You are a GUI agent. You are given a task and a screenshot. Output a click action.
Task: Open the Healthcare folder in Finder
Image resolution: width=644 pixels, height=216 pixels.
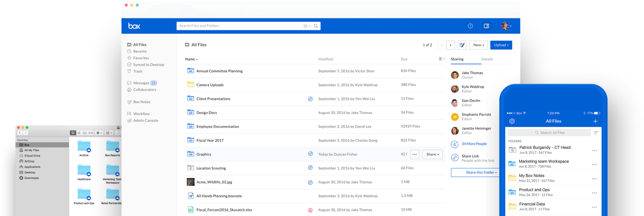[84, 172]
